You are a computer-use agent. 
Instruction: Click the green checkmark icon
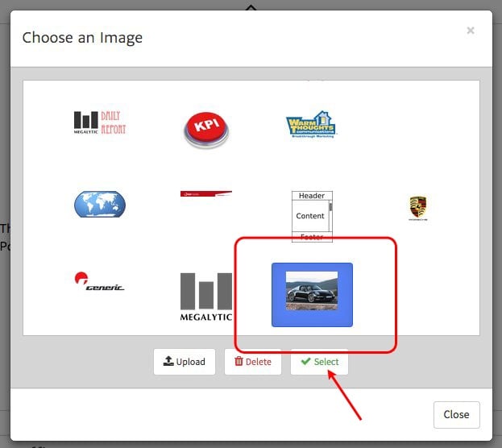point(305,361)
